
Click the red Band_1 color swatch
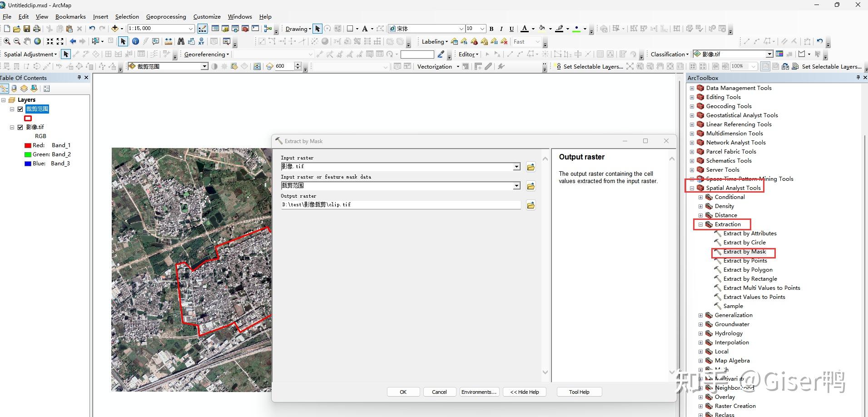click(x=28, y=145)
